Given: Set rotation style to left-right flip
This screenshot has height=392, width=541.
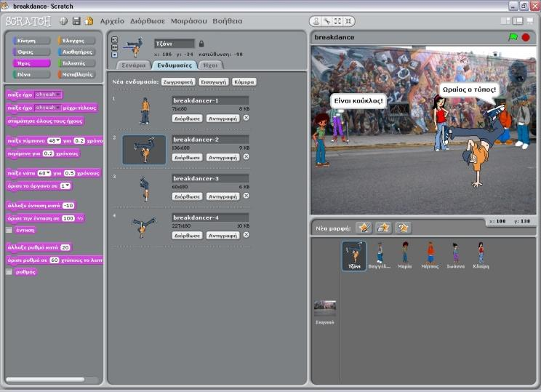Looking at the screenshot, I should pyautogui.click(x=115, y=47).
